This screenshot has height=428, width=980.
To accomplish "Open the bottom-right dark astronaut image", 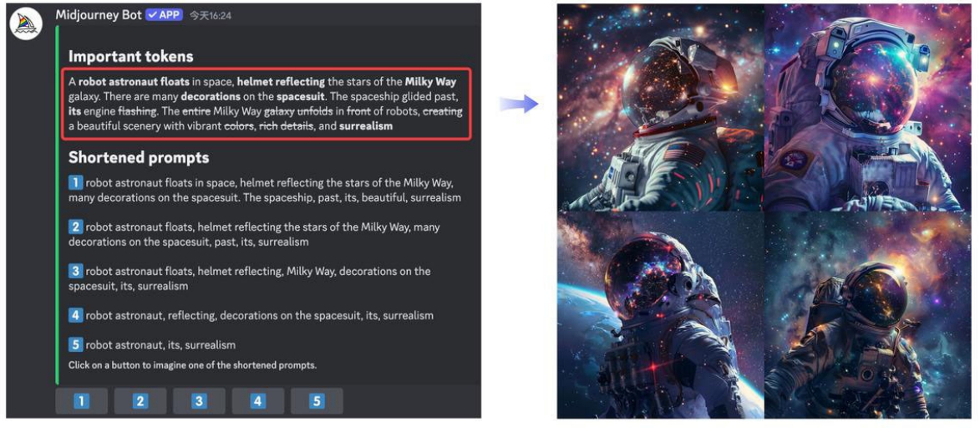I will click(x=867, y=315).
